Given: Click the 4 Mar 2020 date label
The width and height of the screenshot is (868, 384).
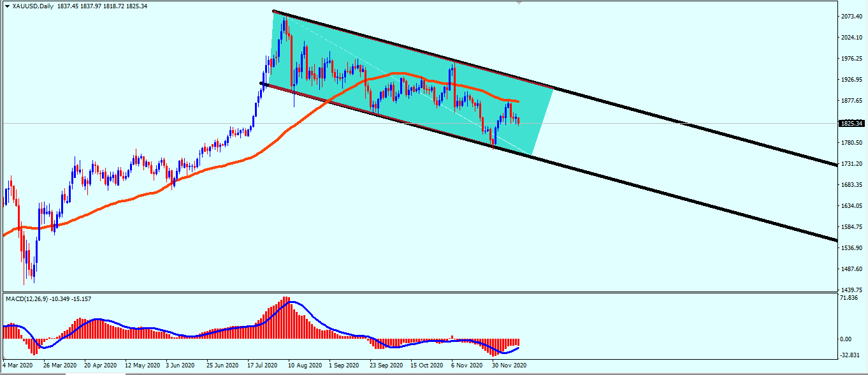Looking at the screenshot, I should tap(18, 366).
